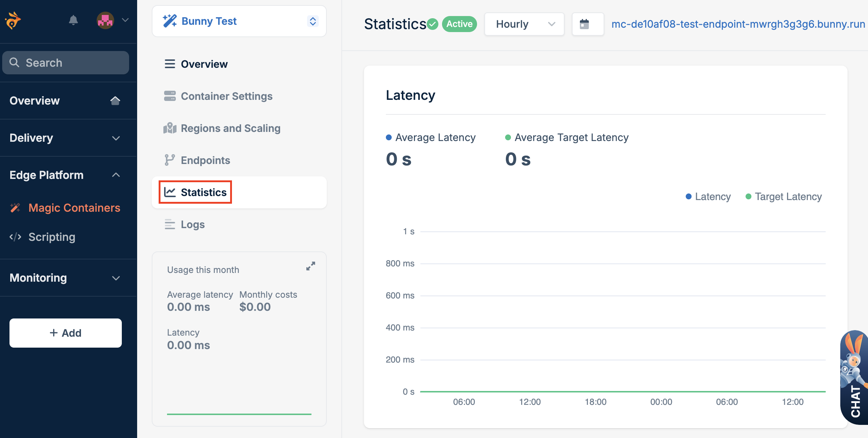Click the Scripting code icon

coord(15,237)
